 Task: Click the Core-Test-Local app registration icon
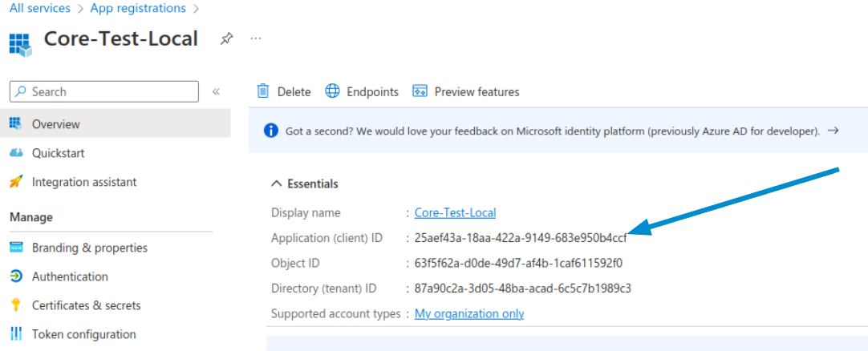click(x=21, y=45)
